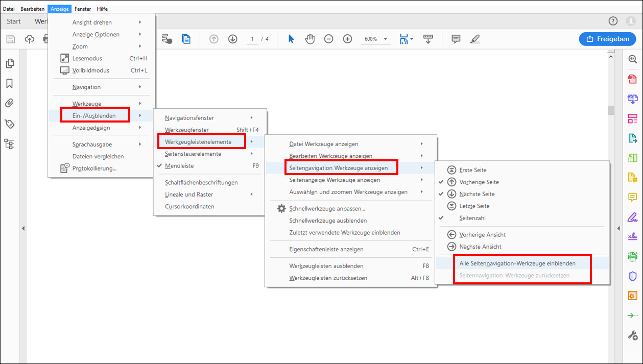
Task: Open the 600% zoom level dropdown
Action: click(x=376, y=39)
